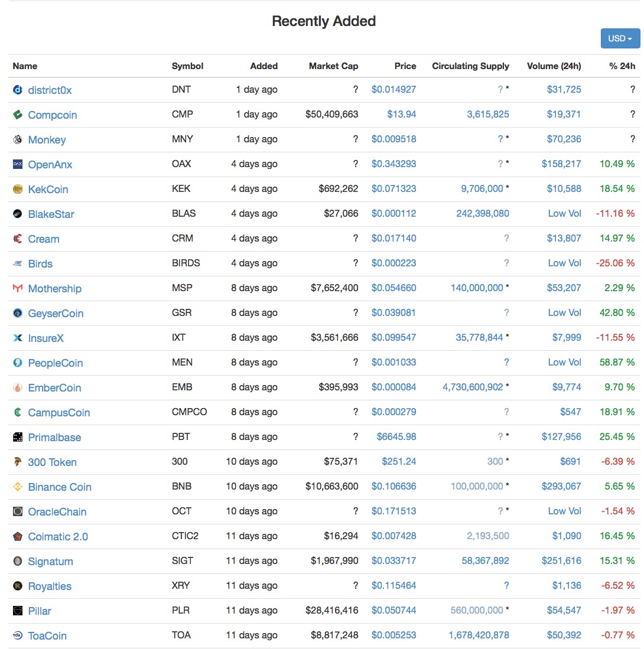The height and width of the screenshot is (649, 644).
Task: Click the district0x coin icon
Action: click(17, 90)
